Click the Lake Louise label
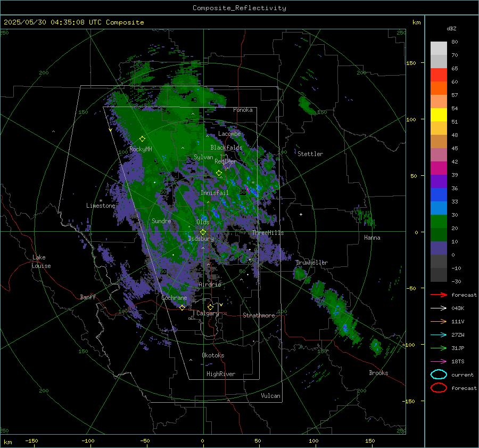This screenshot has height=448, width=479. (41, 262)
